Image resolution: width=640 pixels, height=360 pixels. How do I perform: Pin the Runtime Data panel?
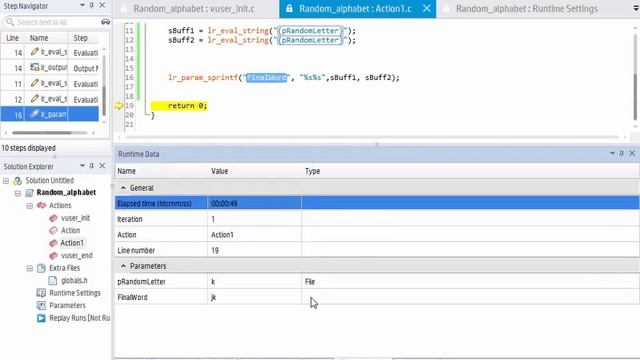(622, 153)
